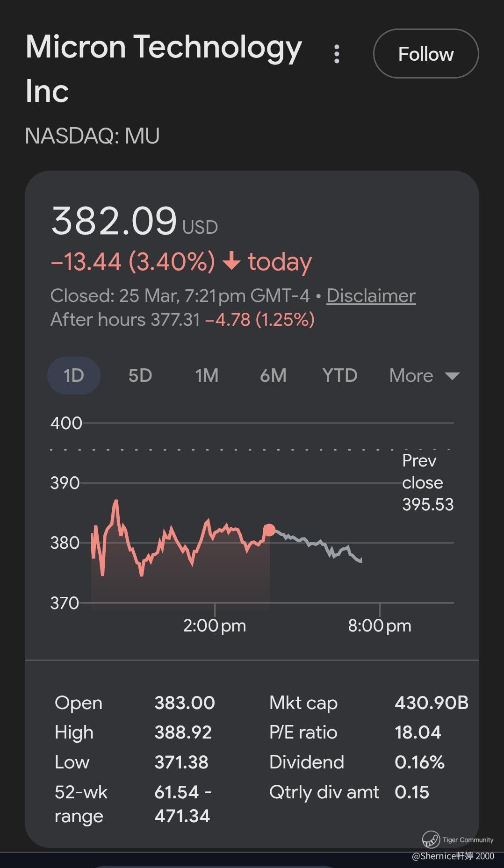This screenshot has height=868, width=504.
Task: Click the red market-close marker dot
Action: point(269,530)
